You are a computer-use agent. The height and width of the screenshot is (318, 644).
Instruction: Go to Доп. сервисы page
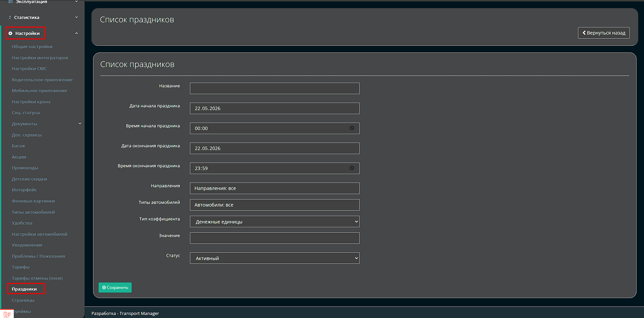[27, 135]
